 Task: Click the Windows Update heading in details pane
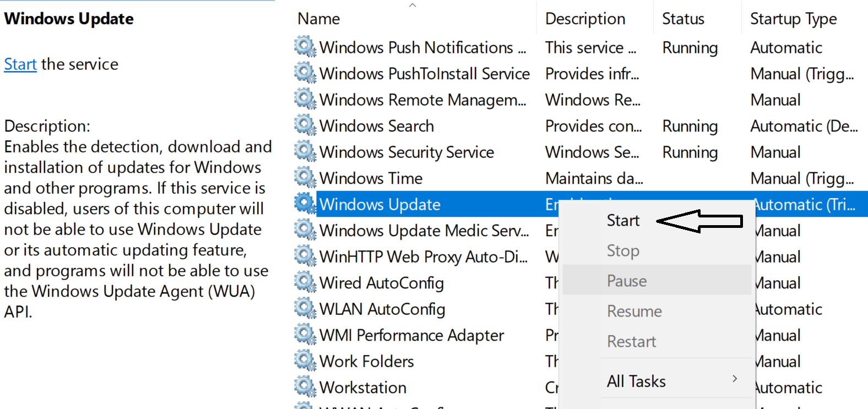pos(69,19)
